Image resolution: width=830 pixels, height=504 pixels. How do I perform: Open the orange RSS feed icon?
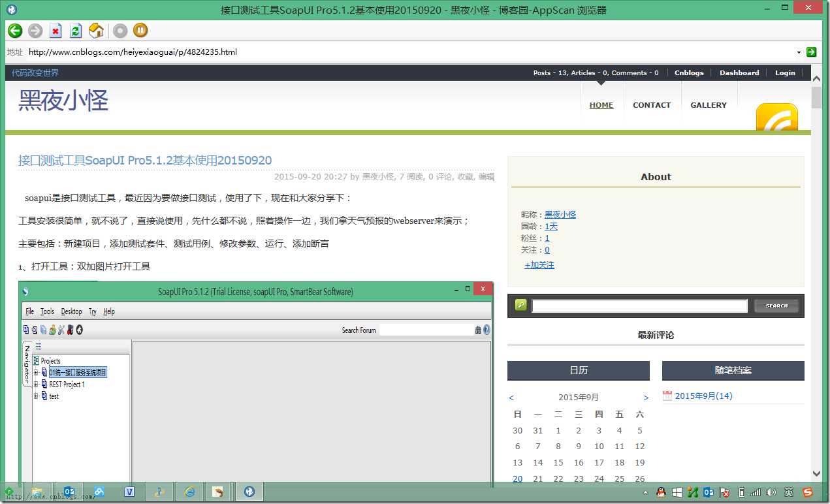click(776, 118)
